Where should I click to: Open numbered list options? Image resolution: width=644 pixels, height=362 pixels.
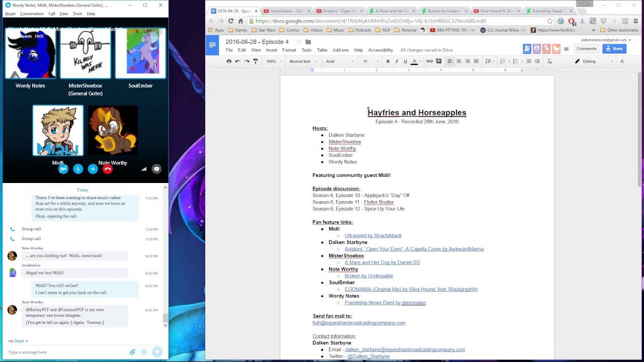[504, 61]
